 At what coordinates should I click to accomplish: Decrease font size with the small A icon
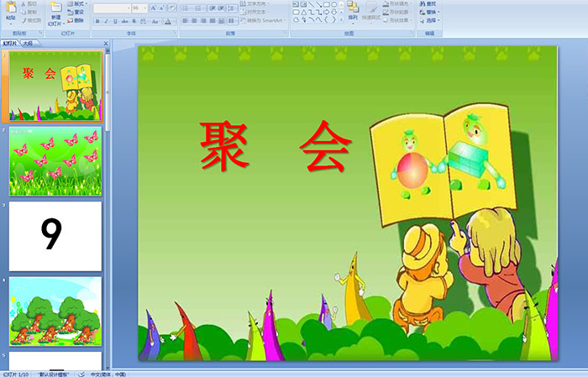[162, 8]
